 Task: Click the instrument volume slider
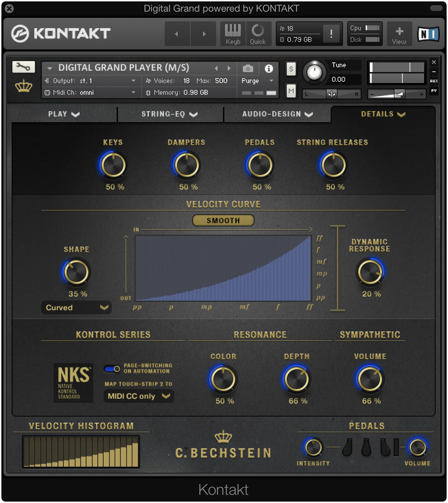tap(396, 94)
